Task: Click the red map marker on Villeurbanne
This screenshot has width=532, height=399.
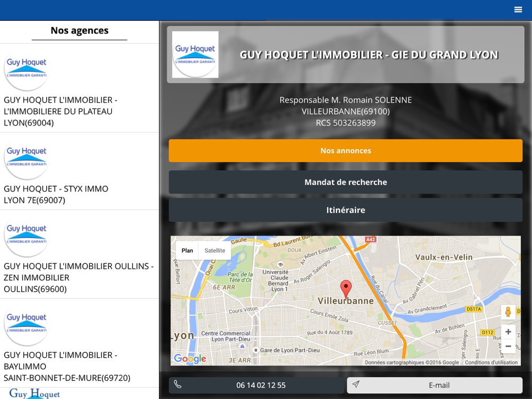Action: [346, 289]
